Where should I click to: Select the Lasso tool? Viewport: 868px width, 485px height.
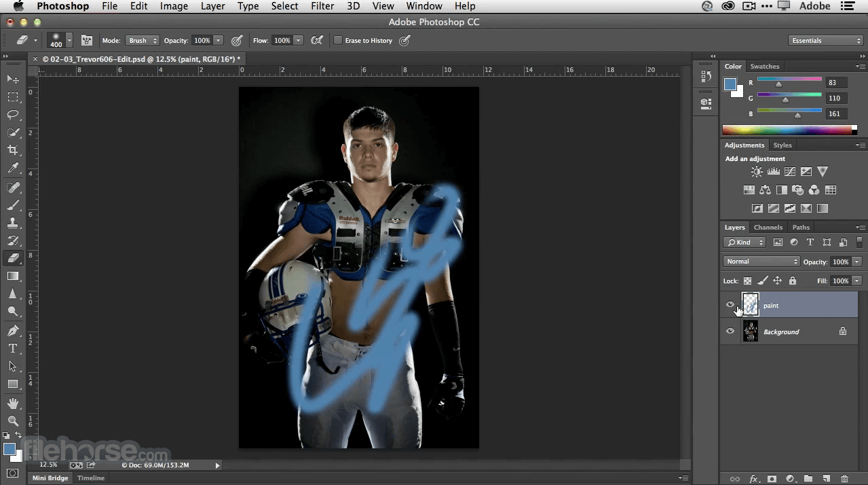pyautogui.click(x=13, y=115)
